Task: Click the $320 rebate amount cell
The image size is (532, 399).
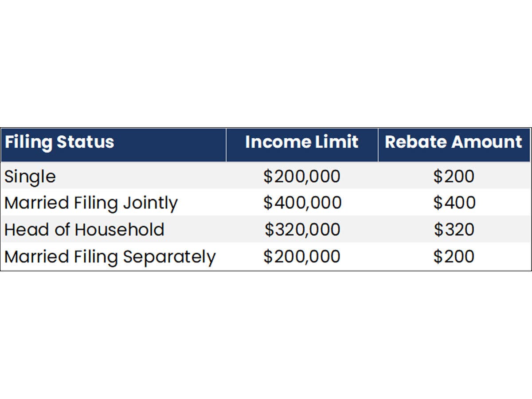Action: point(454,230)
